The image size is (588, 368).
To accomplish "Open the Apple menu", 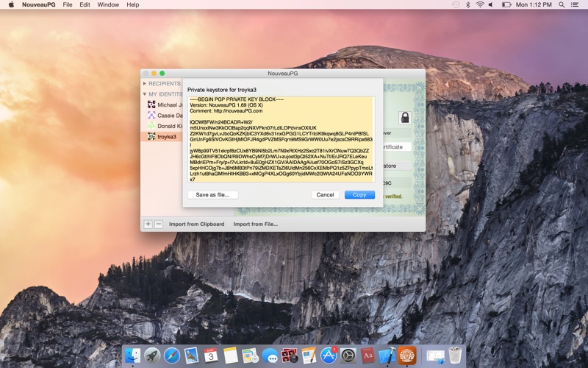I will tap(11, 4).
